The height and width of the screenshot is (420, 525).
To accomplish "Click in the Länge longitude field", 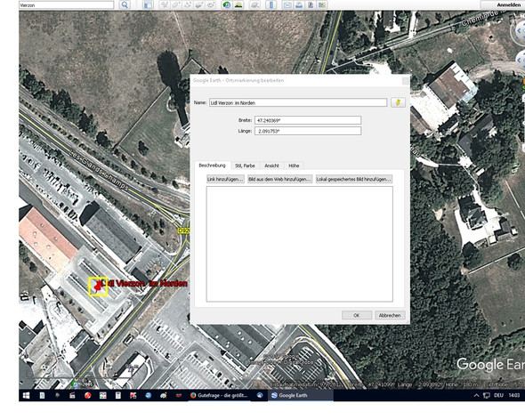I will click(308, 131).
